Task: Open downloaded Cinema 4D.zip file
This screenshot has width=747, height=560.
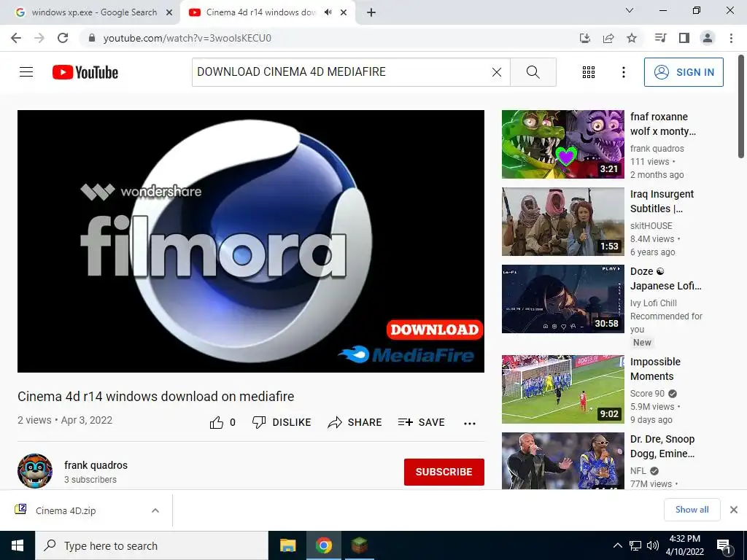Action: pyautogui.click(x=66, y=510)
